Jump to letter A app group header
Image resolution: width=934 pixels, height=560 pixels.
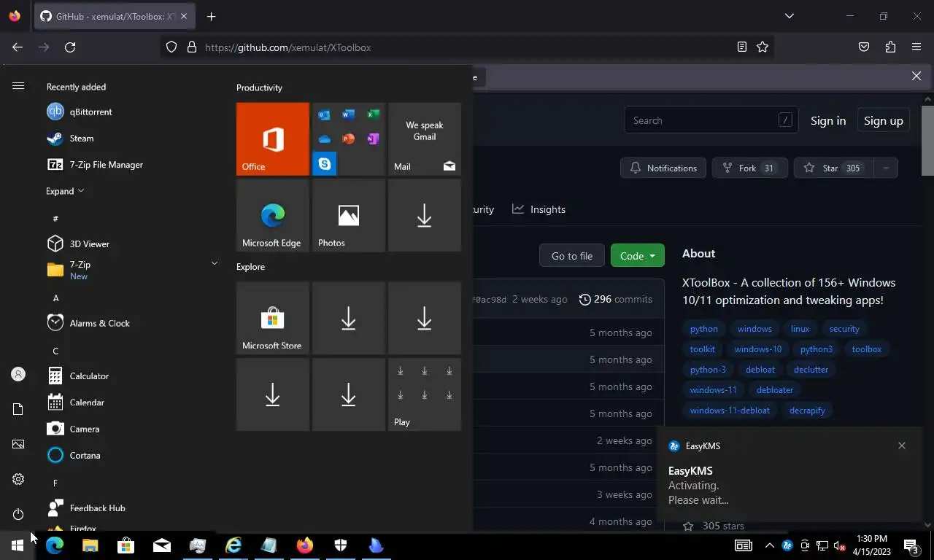coord(55,297)
